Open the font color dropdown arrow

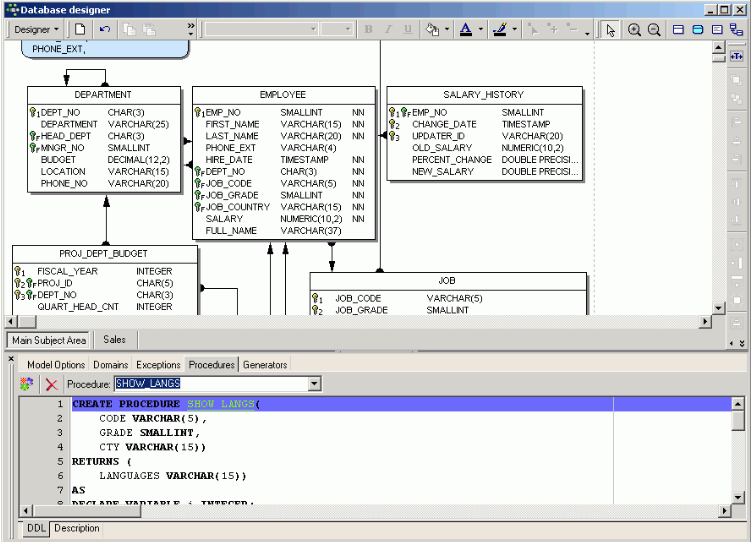point(480,30)
